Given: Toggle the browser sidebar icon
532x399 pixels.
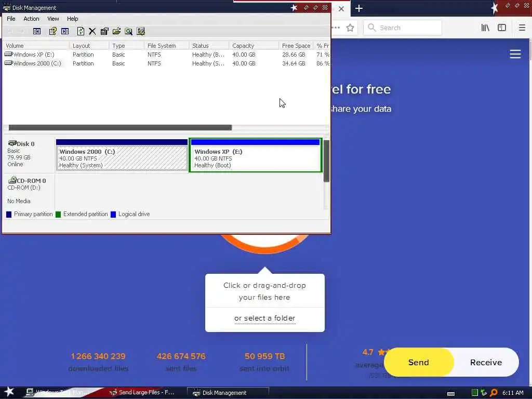Looking at the screenshot, I should (x=502, y=28).
